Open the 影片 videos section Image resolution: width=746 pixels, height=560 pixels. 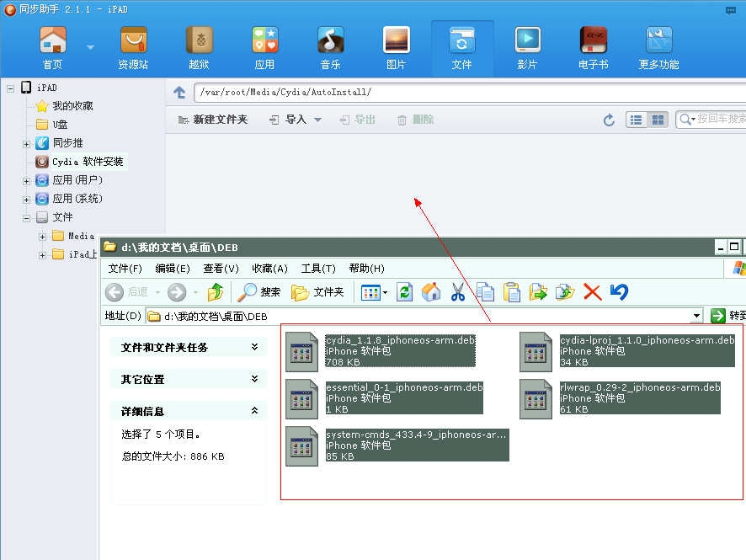(527, 47)
